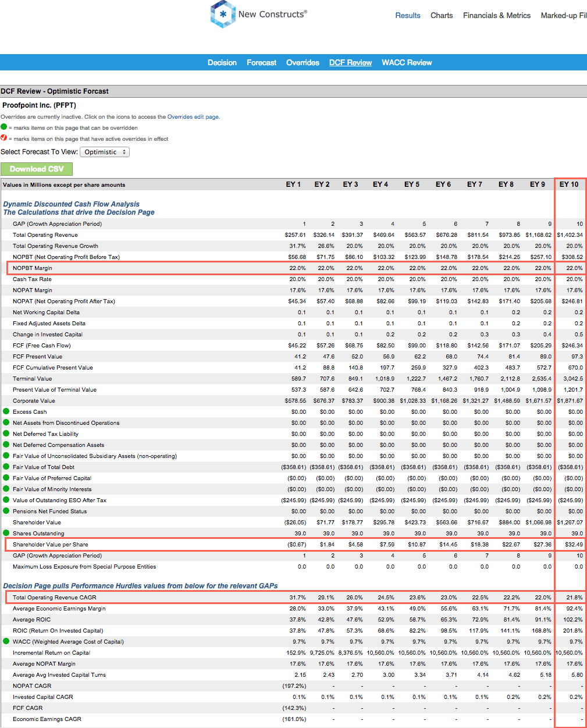Viewport: 587px width, 728px height.
Task: Open the Charts menu item
Action: [442, 16]
